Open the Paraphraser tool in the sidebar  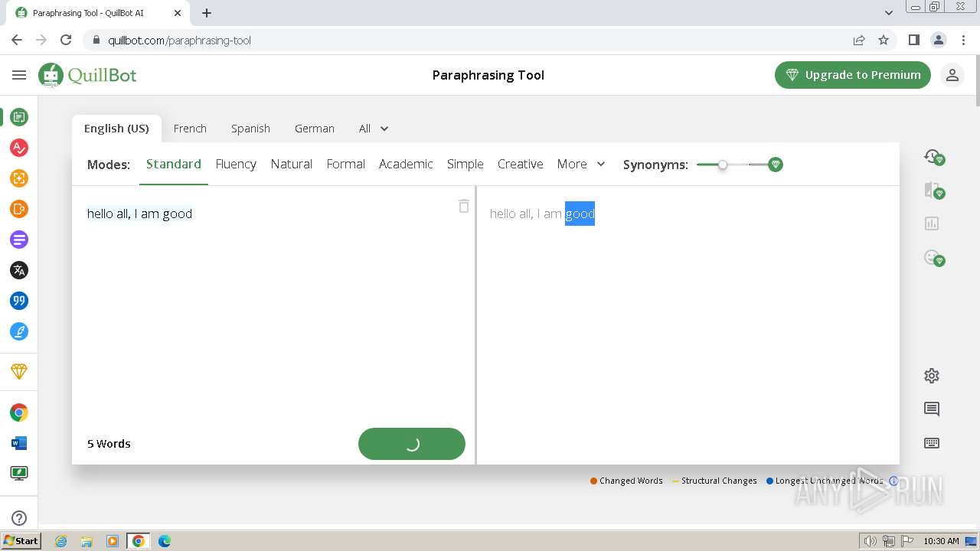coord(19,117)
